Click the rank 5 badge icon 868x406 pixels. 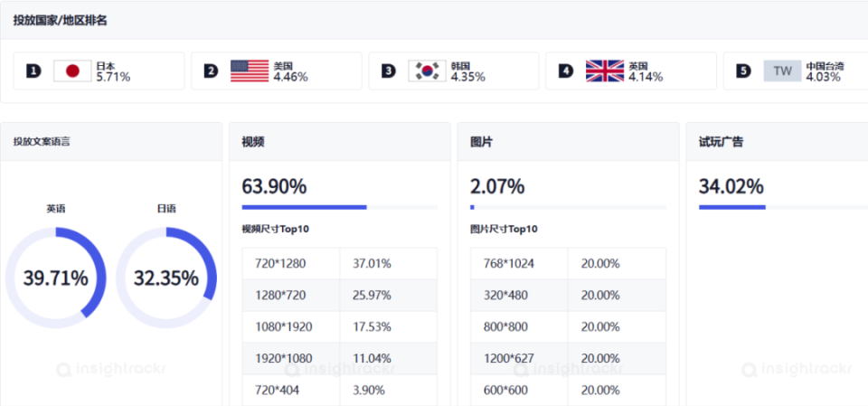tap(743, 71)
